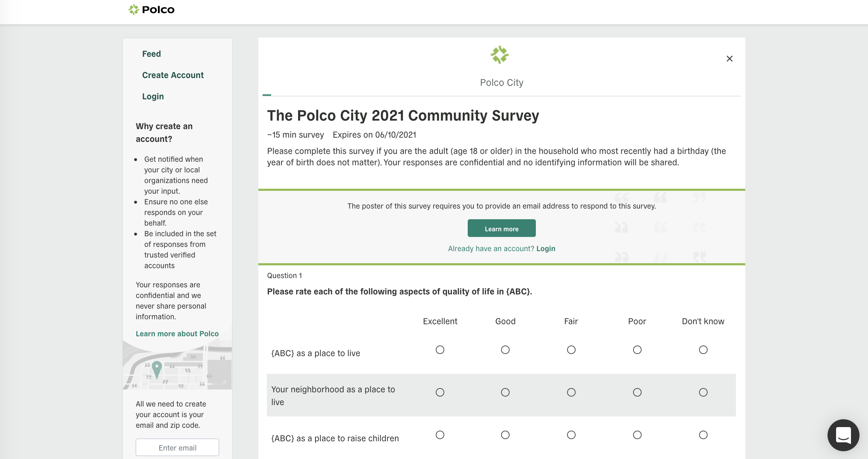Viewport: 868px width, 459px height.
Task: Rate '{ABC} as a place to raise children' Excellent
Action: (x=440, y=435)
